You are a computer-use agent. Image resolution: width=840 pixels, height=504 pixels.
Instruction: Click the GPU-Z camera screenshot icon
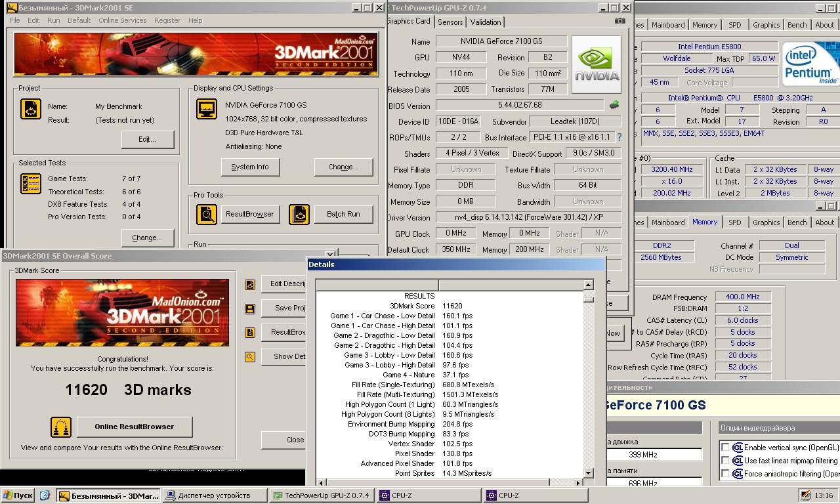620,21
